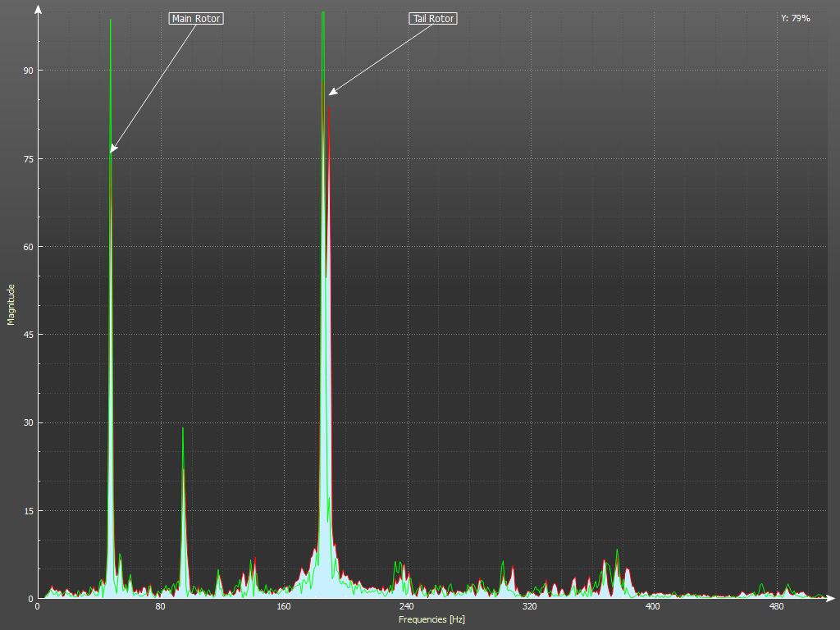Select the 160 tick on frequency axis
Image resolution: width=840 pixels, height=630 pixels.
coord(283,607)
